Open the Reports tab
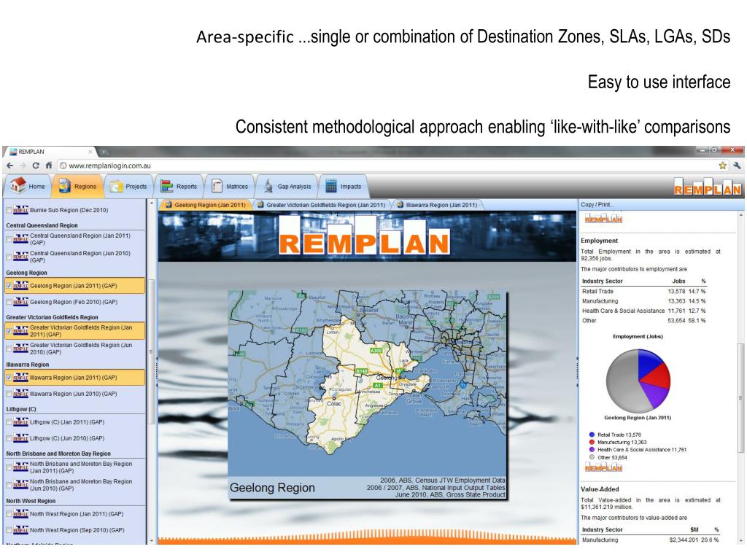 pos(179,186)
